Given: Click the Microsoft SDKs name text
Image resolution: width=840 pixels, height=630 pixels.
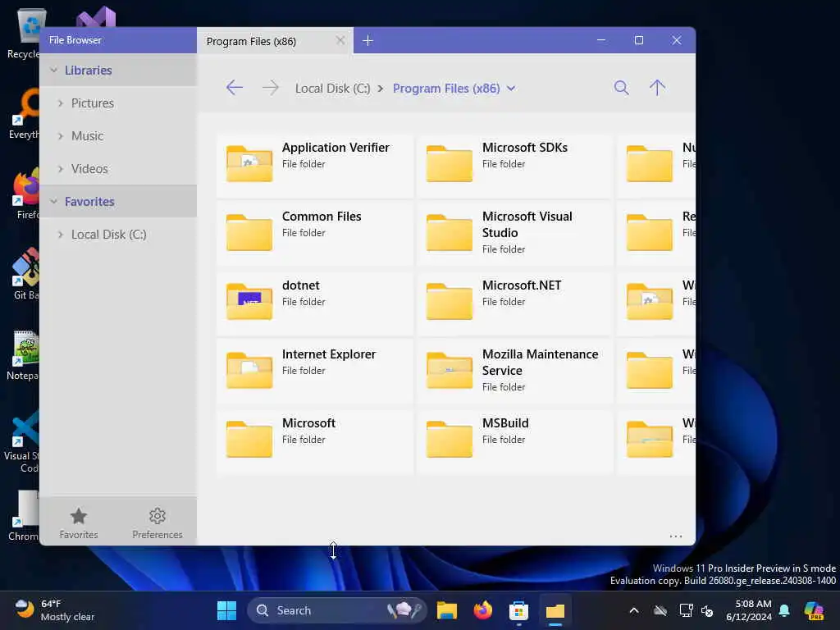Looking at the screenshot, I should (524, 148).
